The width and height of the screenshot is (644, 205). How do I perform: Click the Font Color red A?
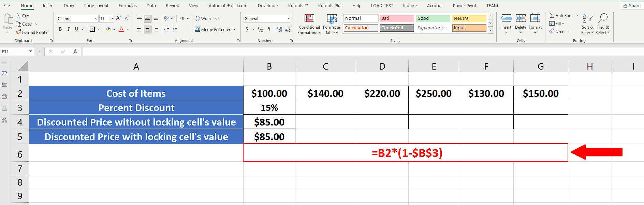coord(121,29)
